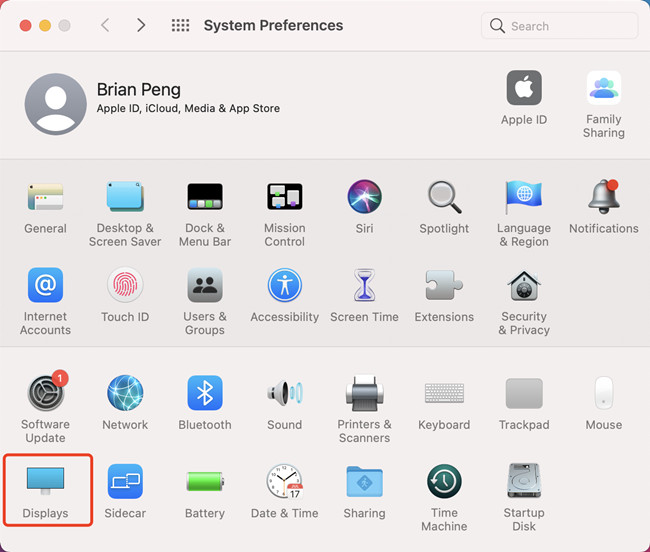The width and height of the screenshot is (650, 552).
Task: Go forward with the right chevron
Action: [x=141, y=25]
